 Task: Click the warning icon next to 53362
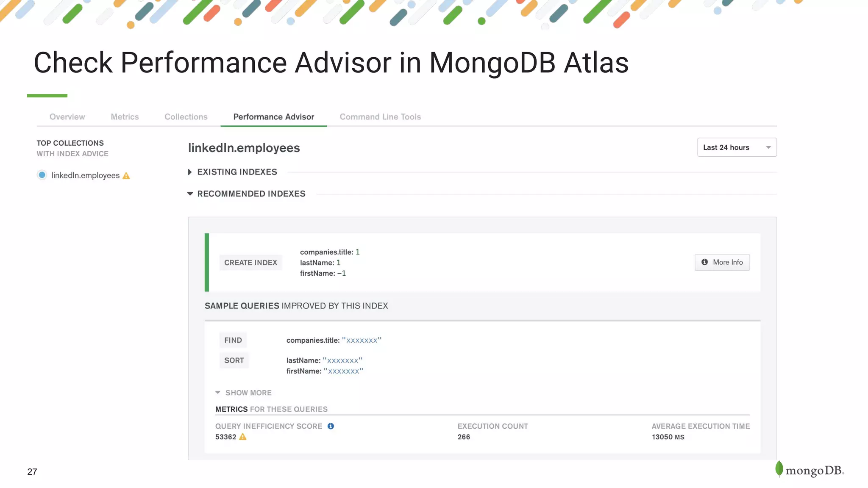pos(243,437)
